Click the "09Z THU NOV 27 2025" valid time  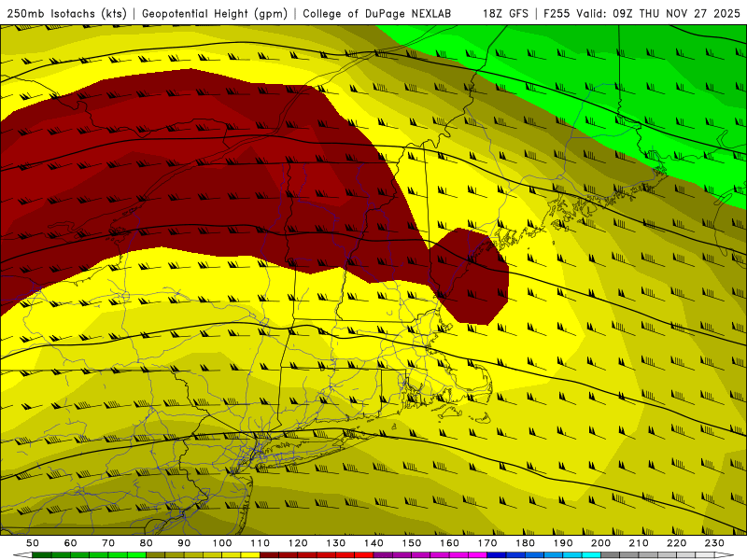(676, 13)
